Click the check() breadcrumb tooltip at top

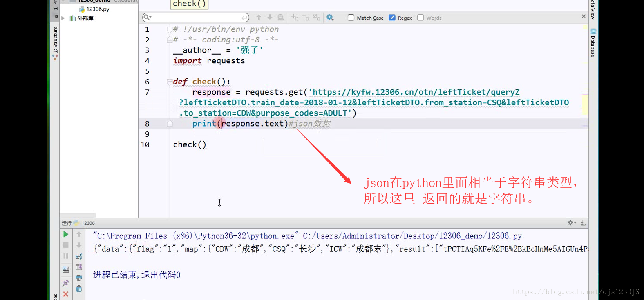189,4
